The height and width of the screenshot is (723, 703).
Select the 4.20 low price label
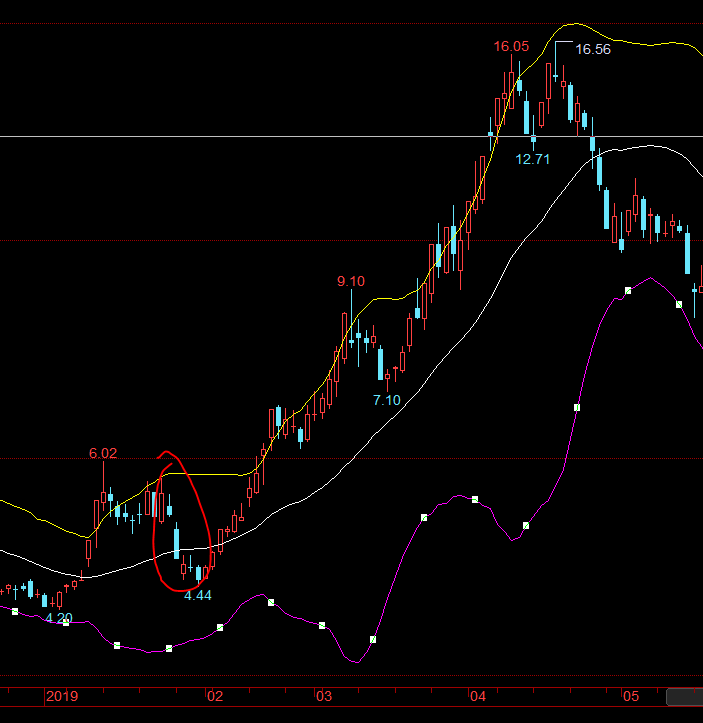[x=59, y=618]
